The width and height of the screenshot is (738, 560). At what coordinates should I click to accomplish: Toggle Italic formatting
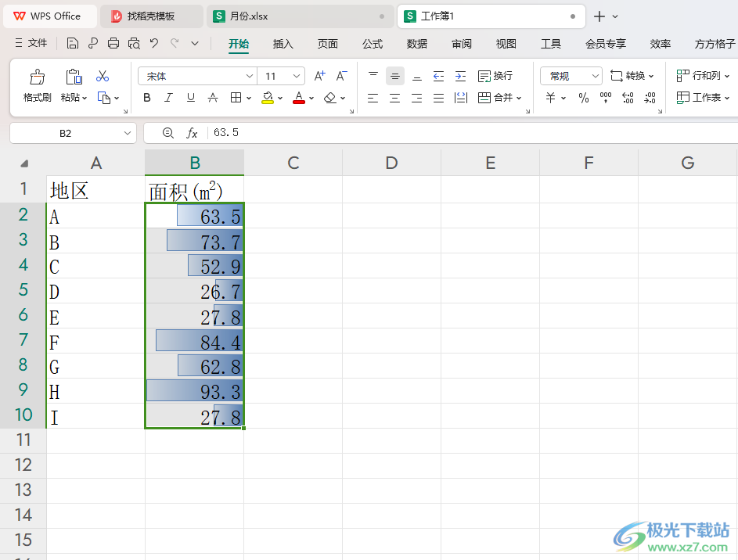pyautogui.click(x=168, y=98)
